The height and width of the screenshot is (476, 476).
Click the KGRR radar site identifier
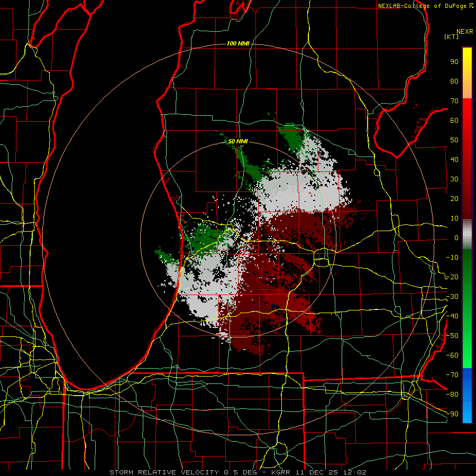(x=280, y=472)
